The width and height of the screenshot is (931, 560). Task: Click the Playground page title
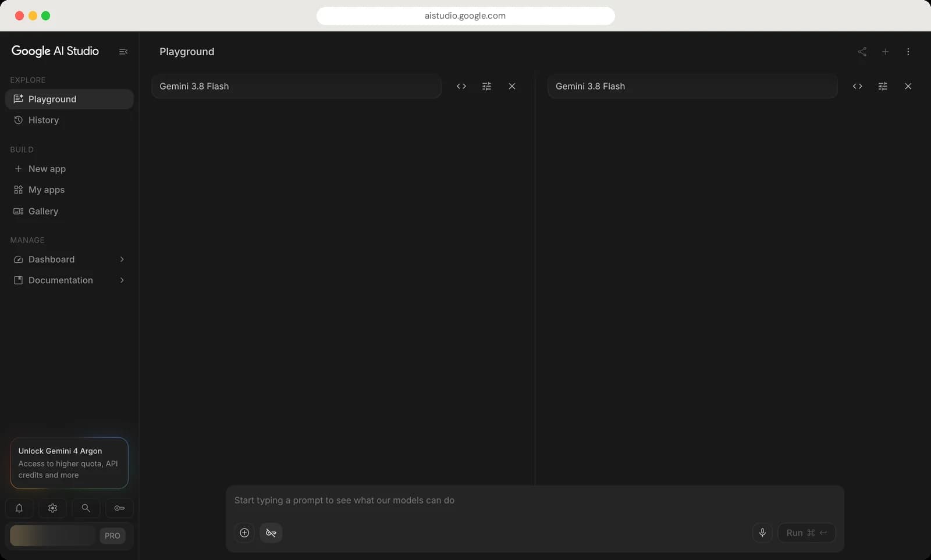pos(187,52)
